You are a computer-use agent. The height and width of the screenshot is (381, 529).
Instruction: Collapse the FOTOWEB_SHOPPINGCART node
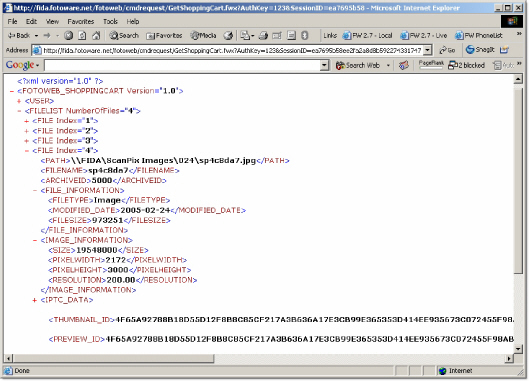[12, 91]
